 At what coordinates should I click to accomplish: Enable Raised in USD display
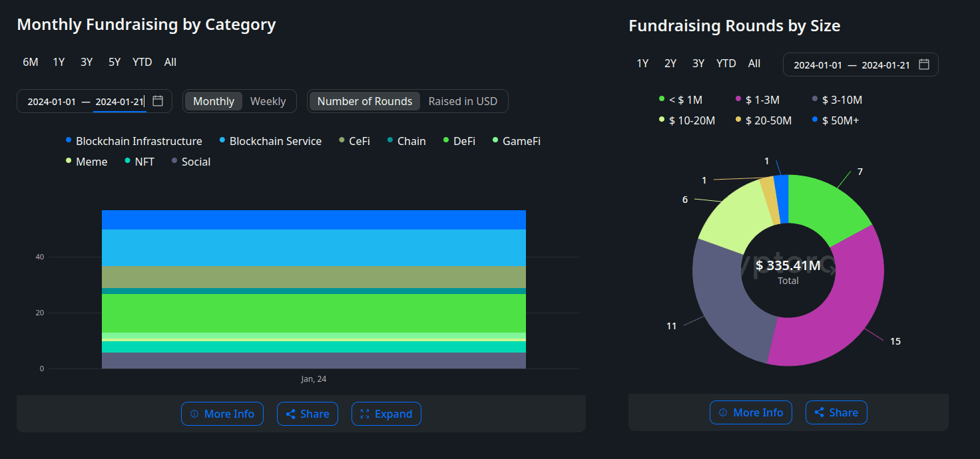click(463, 100)
